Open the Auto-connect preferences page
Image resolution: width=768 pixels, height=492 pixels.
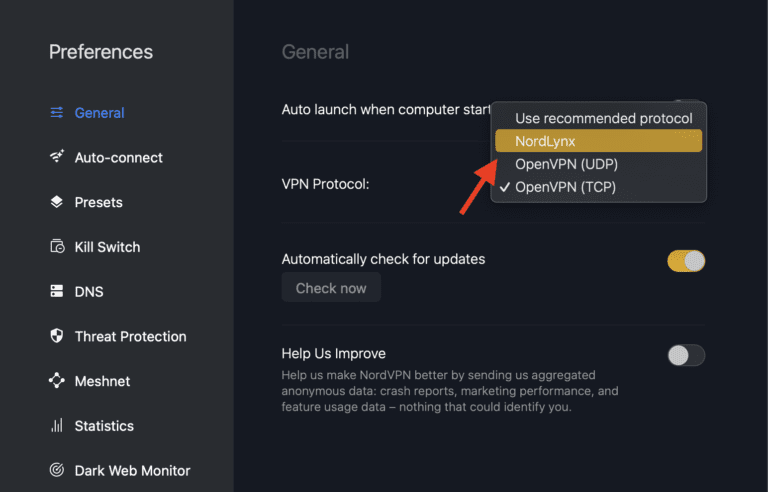[118, 157]
